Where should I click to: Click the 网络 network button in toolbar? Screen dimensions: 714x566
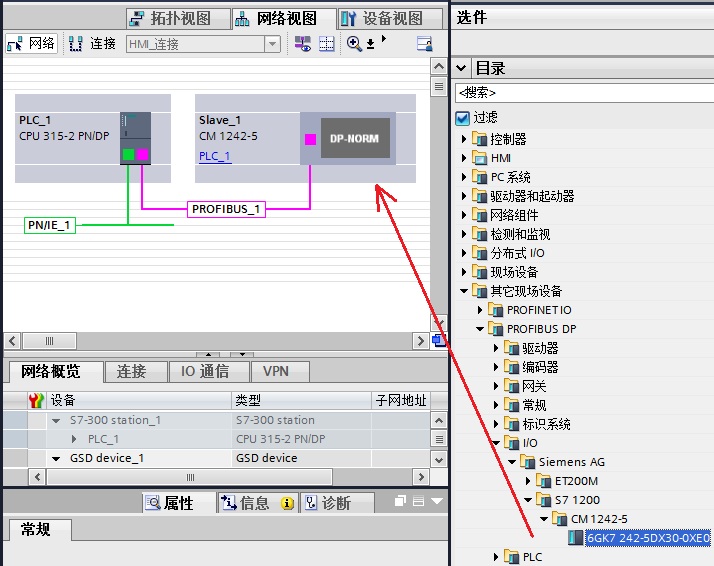pos(32,44)
